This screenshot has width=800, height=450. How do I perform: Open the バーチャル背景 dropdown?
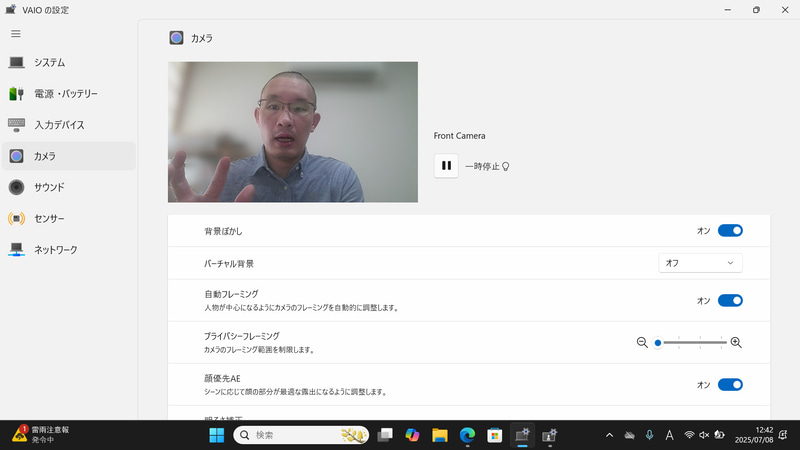tap(701, 263)
